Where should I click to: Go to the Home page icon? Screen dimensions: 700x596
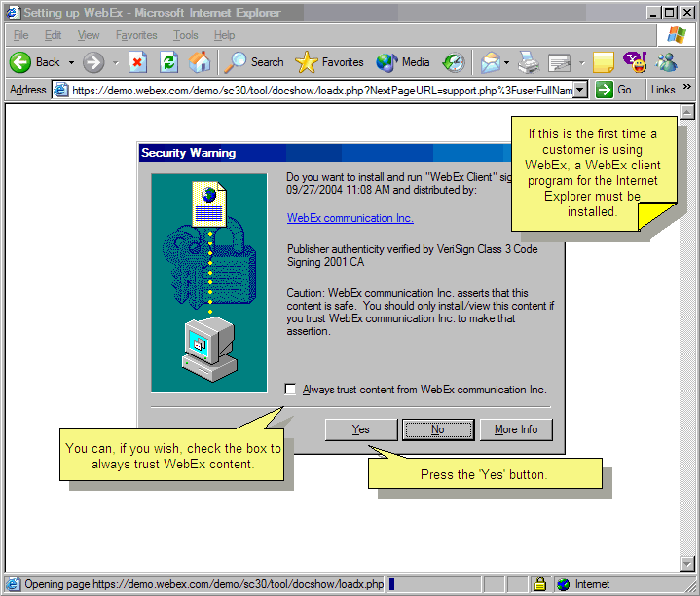tap(200, 62)
